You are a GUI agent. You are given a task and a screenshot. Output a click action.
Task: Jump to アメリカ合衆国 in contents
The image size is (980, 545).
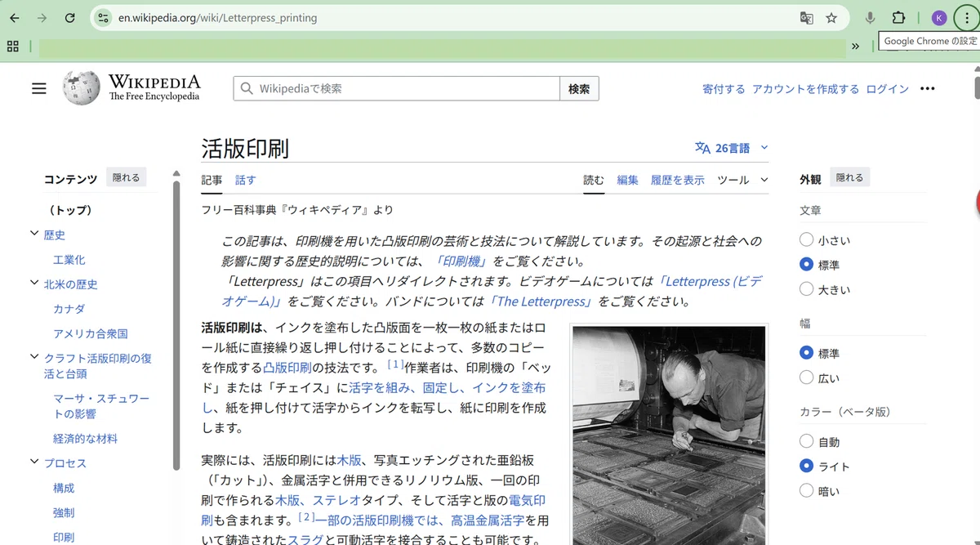pos(91,333)
